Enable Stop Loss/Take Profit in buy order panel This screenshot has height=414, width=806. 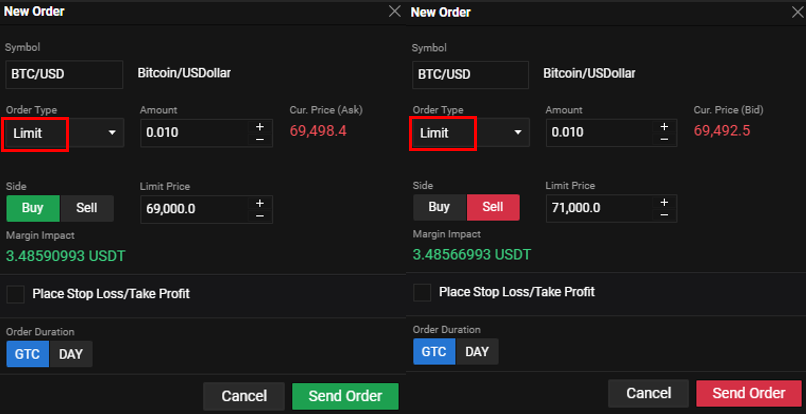[16, 294]
